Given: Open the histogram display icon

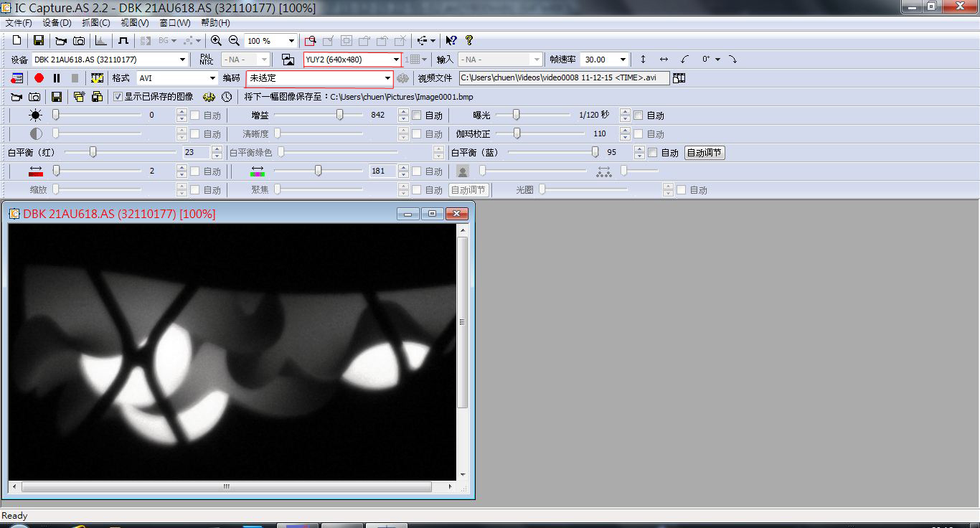Looking at the screenshot, I should [x=101, y=41].
